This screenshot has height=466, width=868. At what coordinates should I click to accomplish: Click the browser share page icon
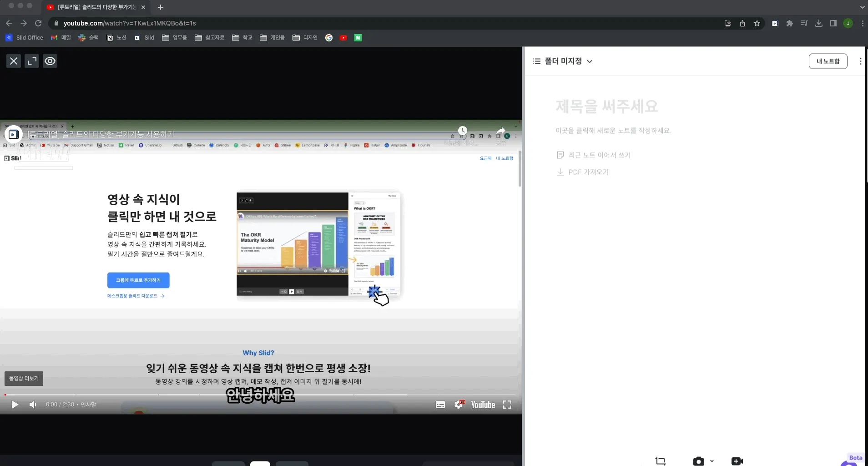click(x=742, y=23)
